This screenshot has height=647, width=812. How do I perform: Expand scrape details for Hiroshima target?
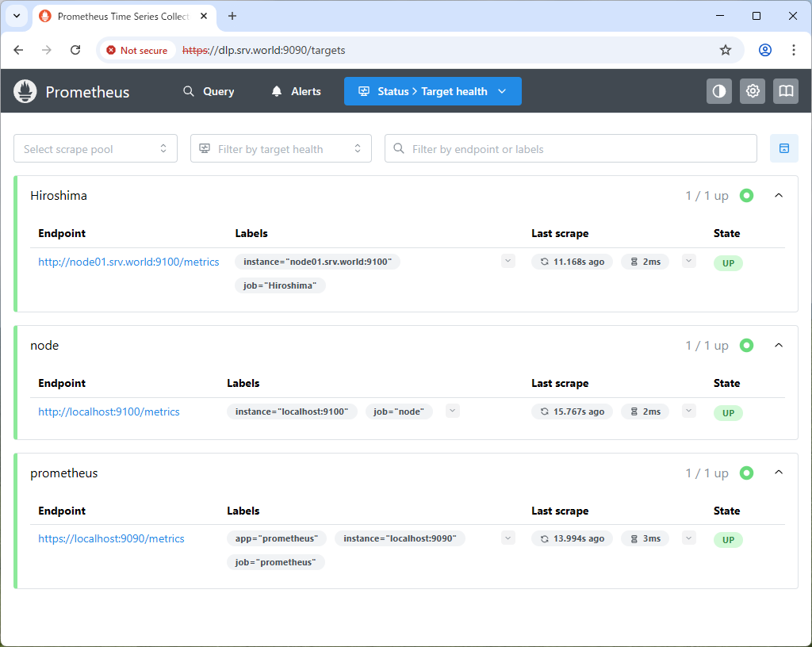[689, 262]
